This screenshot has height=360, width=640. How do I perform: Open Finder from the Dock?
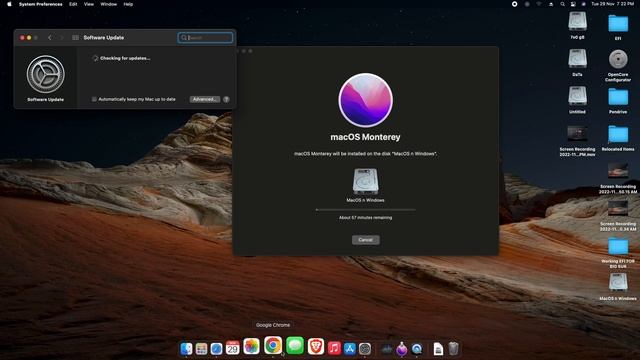[186, 349]
